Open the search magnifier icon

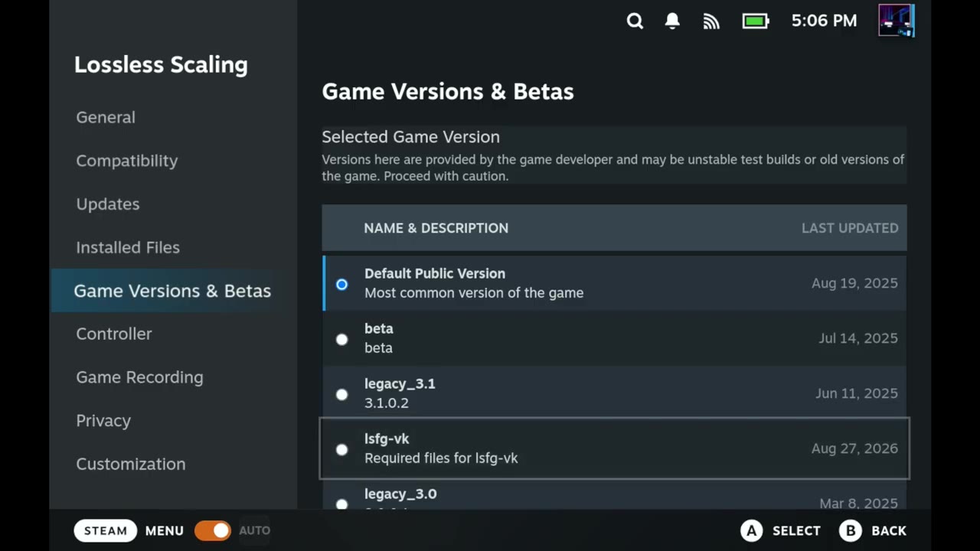635,21
